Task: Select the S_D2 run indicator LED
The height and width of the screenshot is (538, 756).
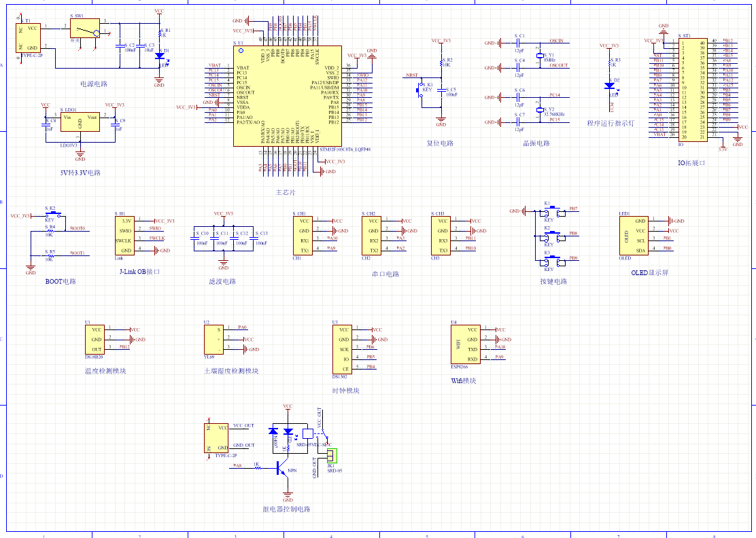Action: tap(609, 86)
